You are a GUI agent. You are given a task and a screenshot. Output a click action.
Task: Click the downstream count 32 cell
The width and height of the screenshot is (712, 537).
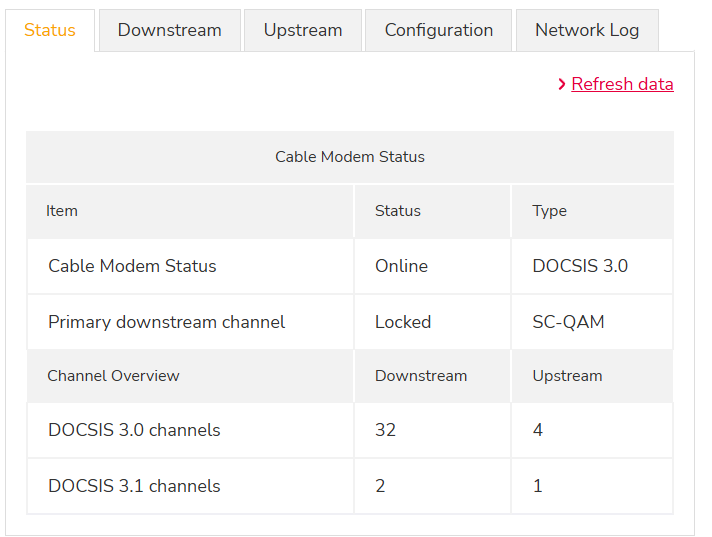coord(386,430)
